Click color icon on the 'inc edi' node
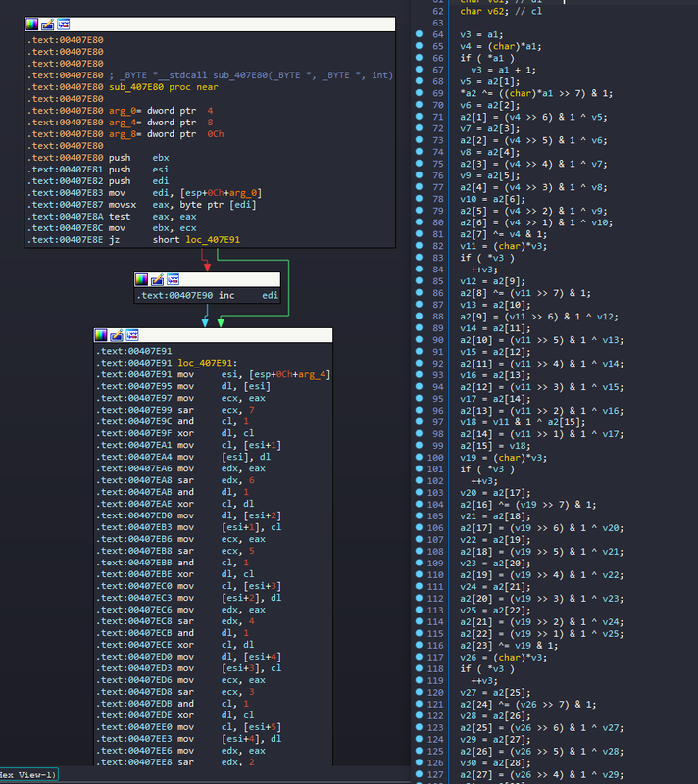Image resolution: width=698 pixels, height=784 pixels. (x=142, y=279)
